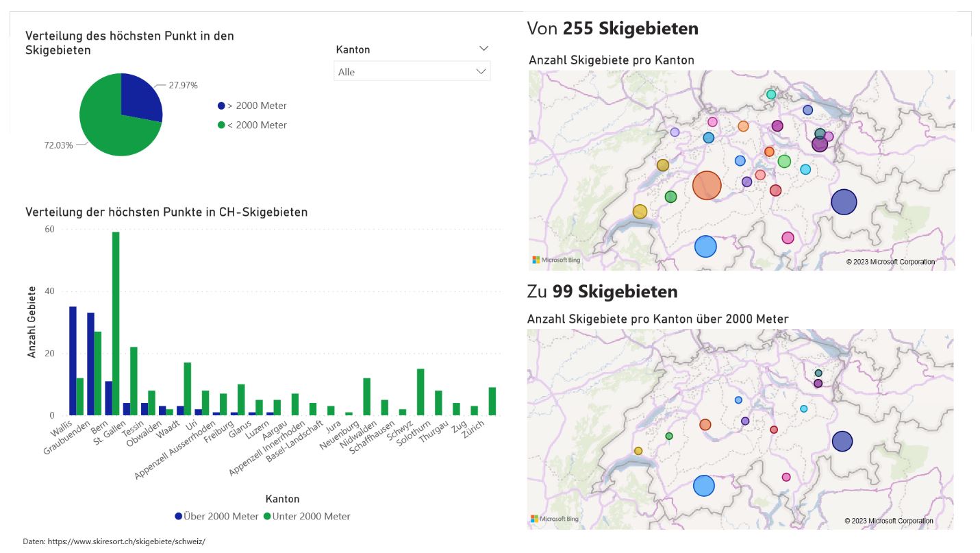Toggle the '< 2000 Meter' pie legend entry
Viewport: 980px width, 553px height.
(x=252, y=125)
